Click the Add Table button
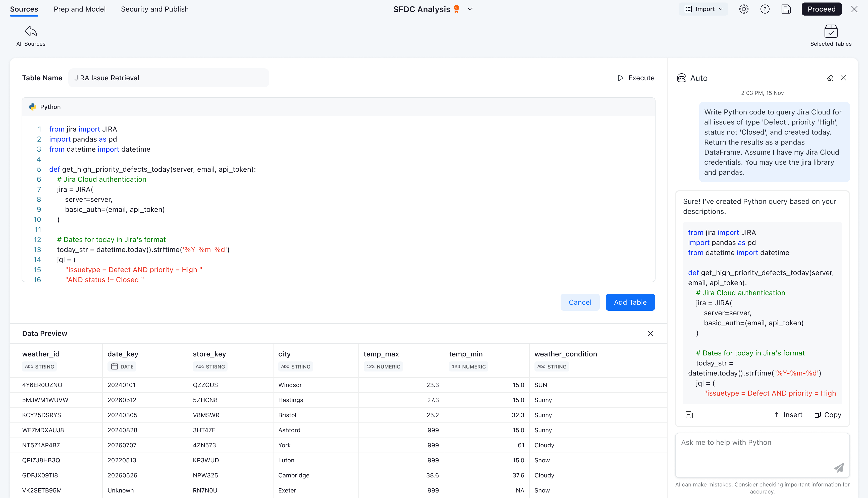The width and height of the screenshot is (868, 498). point(630,302)
